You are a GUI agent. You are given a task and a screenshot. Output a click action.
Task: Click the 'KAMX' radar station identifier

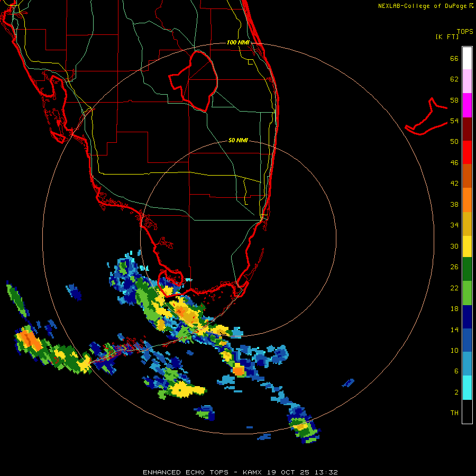click(253, 472)
